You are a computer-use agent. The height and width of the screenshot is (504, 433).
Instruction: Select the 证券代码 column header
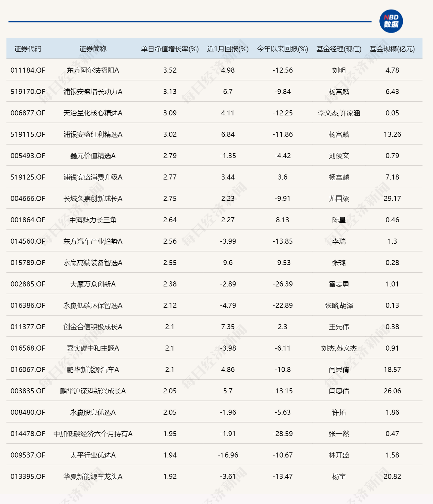pos(28,49)
